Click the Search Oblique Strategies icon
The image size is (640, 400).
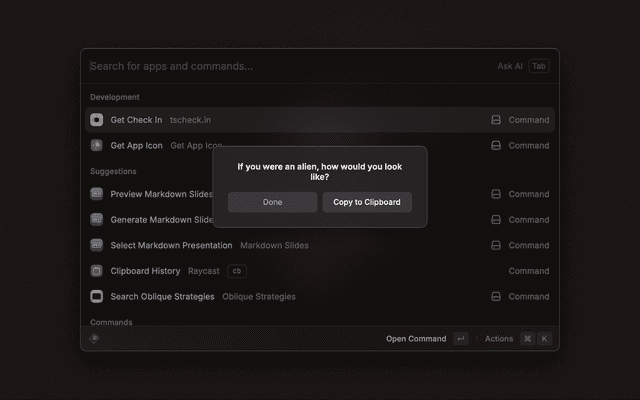click(97, 296)
